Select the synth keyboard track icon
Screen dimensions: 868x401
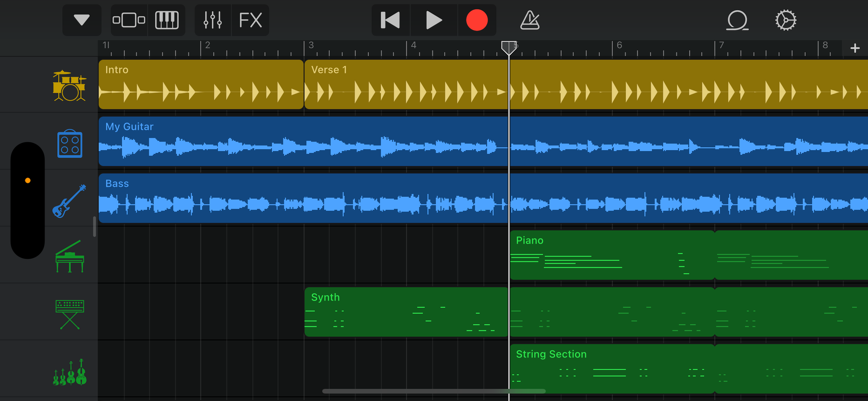[69, 314]
